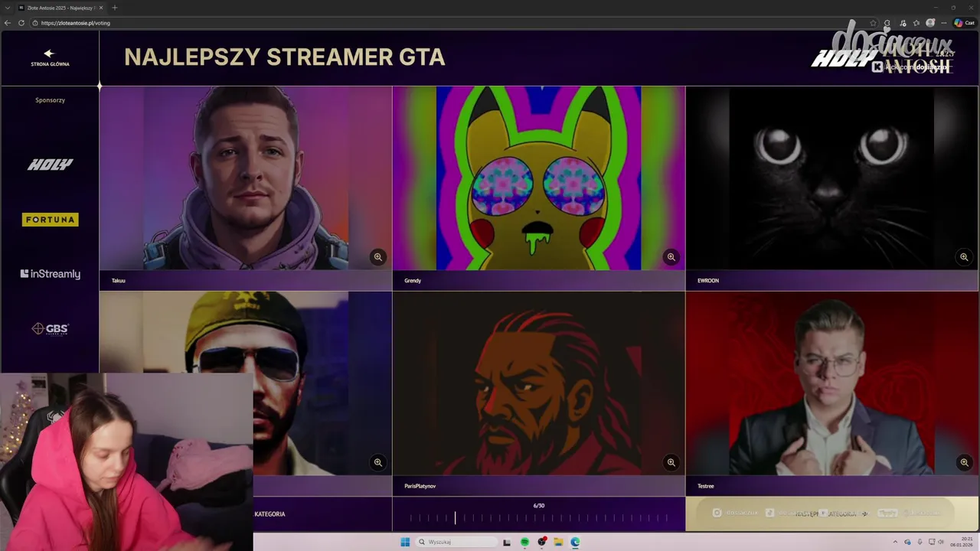The image size is (980, 551).
Task: Click the Sponsorzy sidebar label
Action: (x=50, y=100)
